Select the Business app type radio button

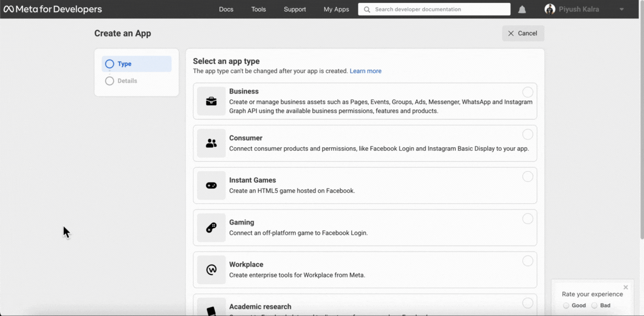coord(527,92)
